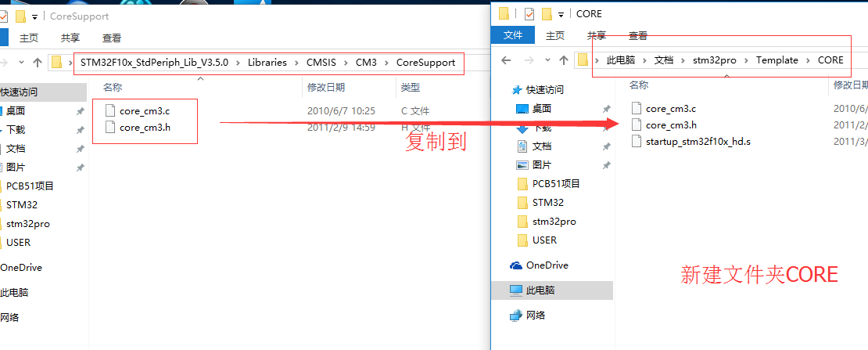
Task: Click the properties checkmark icon in the CORE title bar
Action: point(529,14)
